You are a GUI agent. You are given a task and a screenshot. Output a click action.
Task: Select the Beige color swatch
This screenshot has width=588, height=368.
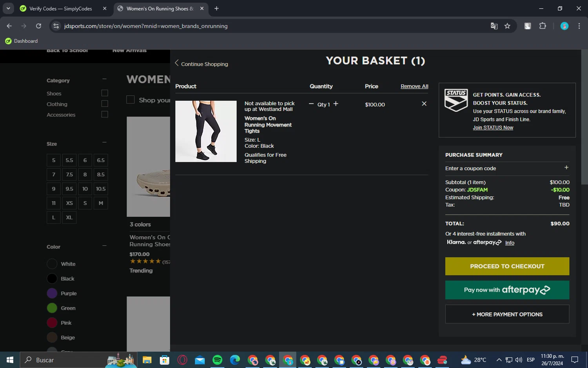click(x=52, y=337)
